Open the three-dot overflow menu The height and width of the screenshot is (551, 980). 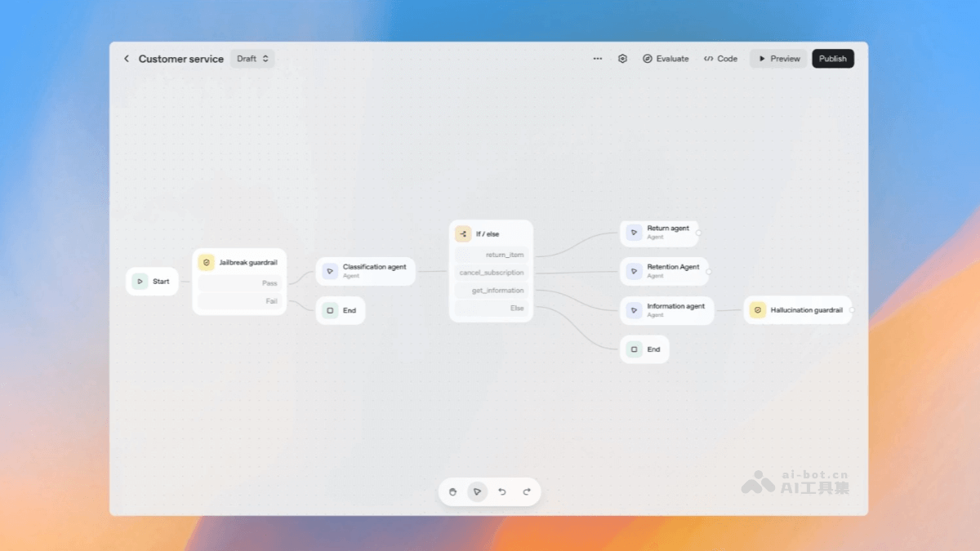click(x=597, y=58)
